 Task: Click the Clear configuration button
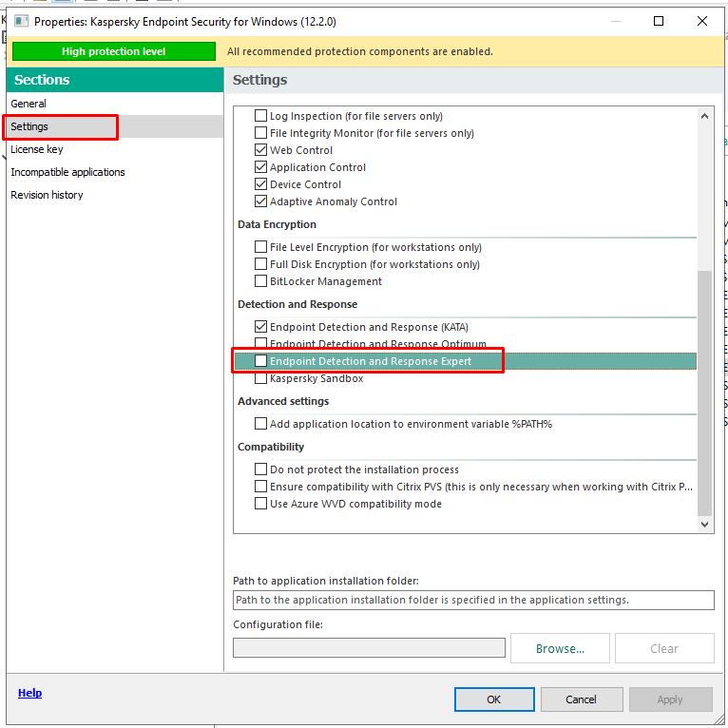coord(664,648)
